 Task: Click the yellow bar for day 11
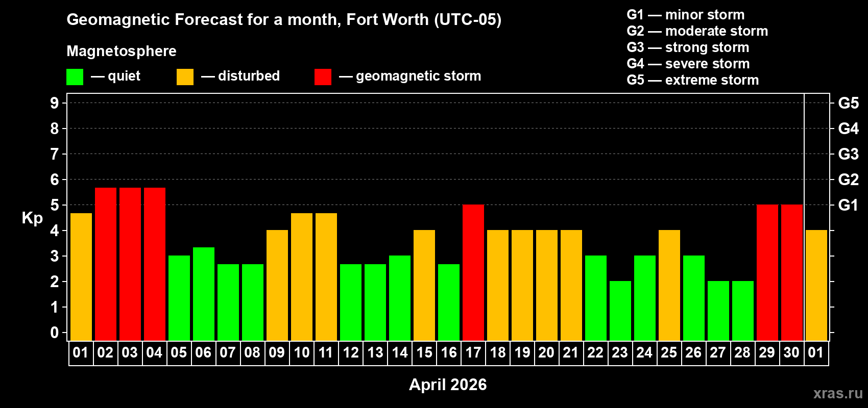[x=326, y=277]
